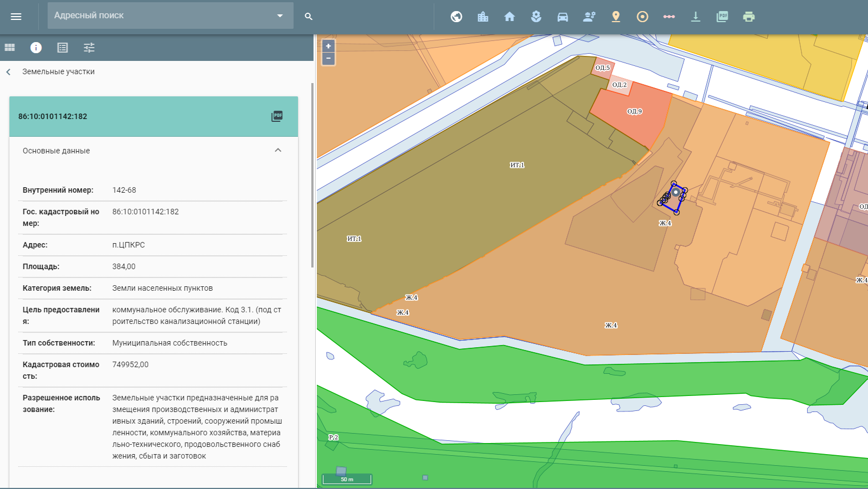The height and width of the screenshot is (489, 868).
Task: Export parcel card to PDF
Action: coord(277,116)
